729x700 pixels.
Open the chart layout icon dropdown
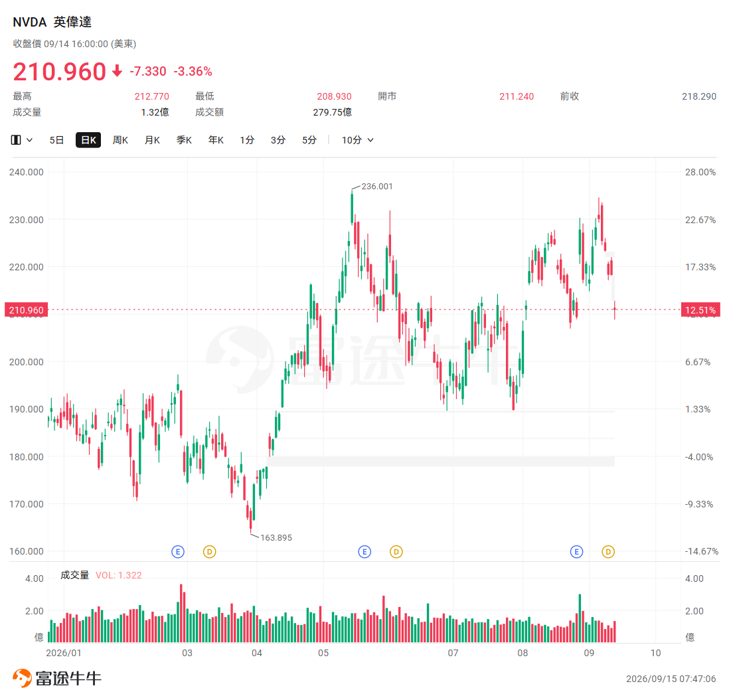pos(16,140)
